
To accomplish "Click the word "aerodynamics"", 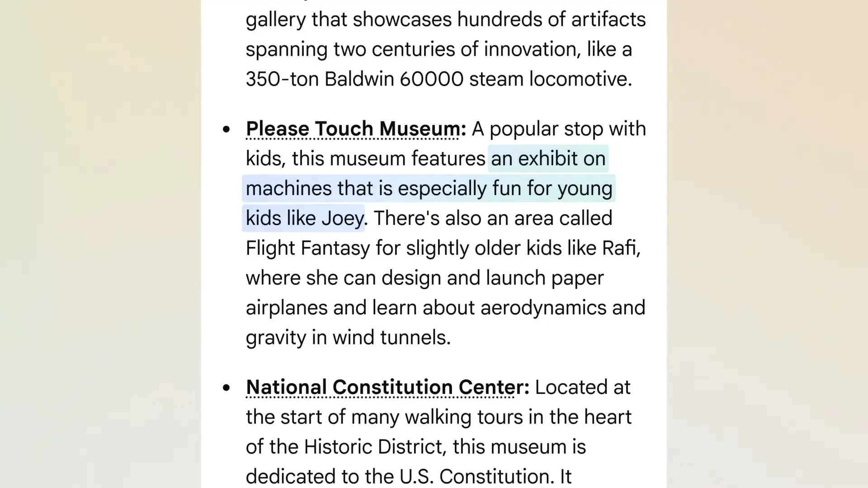I will 543,308.
